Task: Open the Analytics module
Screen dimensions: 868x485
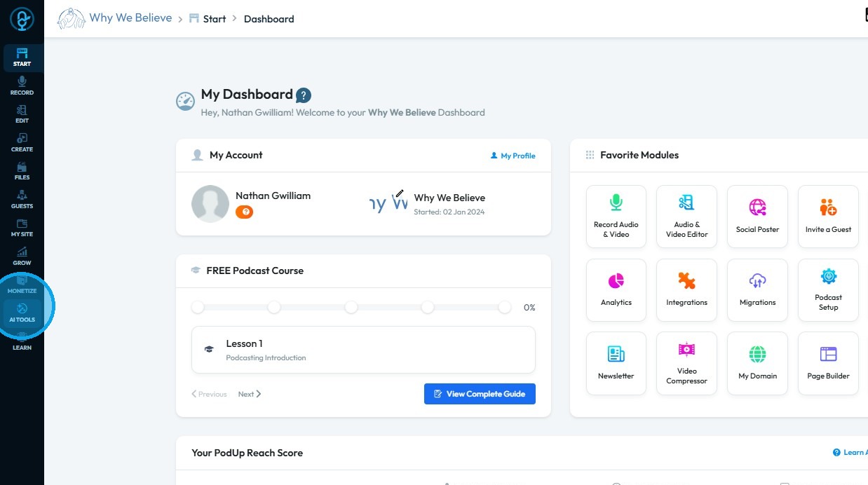Action: click(616, 289)
